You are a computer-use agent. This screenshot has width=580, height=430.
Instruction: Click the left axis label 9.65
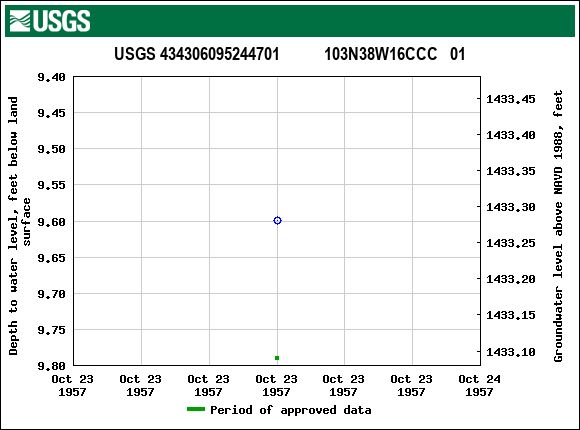click(51, 258)
